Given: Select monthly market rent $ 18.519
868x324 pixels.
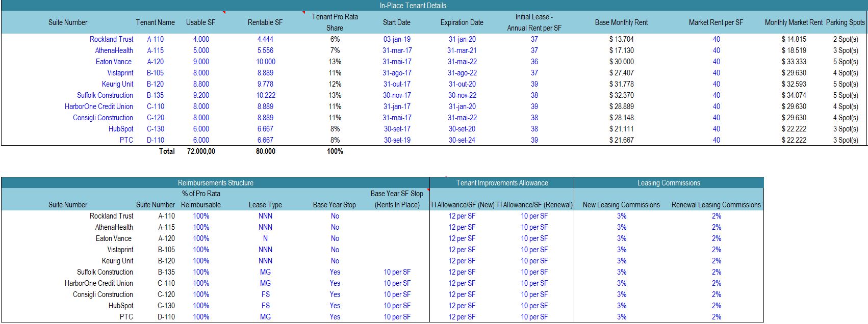Looking at the screenshot, I should coord(794,50).
